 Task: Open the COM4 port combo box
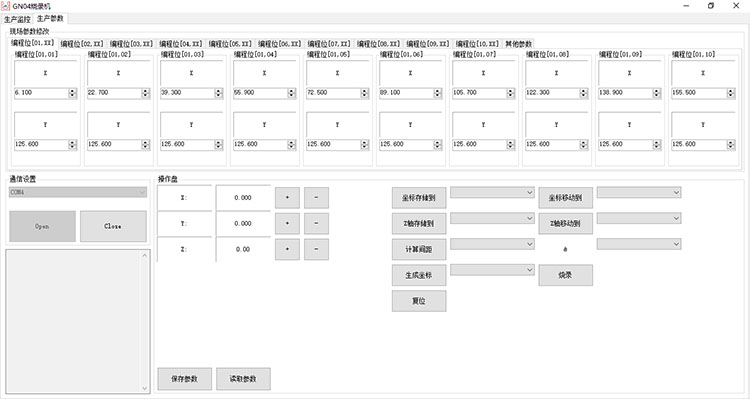coord(78,192)
